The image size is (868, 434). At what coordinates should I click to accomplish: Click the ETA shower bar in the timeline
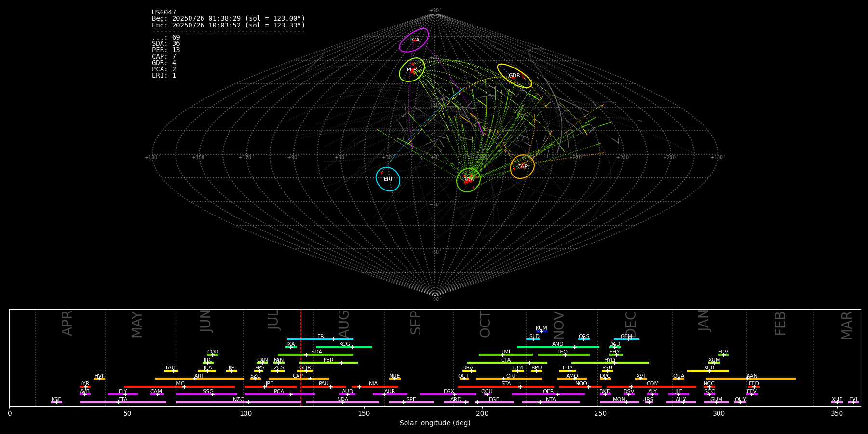(x=123, y=402)
